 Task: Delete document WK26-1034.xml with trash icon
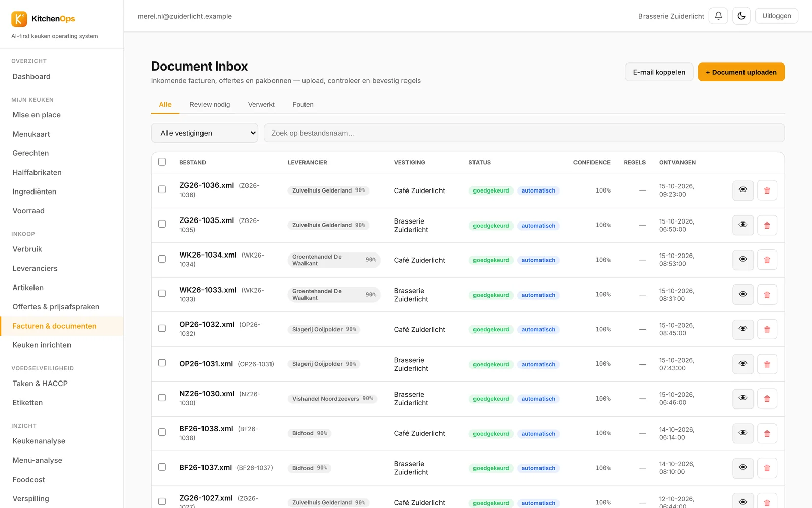767,260
